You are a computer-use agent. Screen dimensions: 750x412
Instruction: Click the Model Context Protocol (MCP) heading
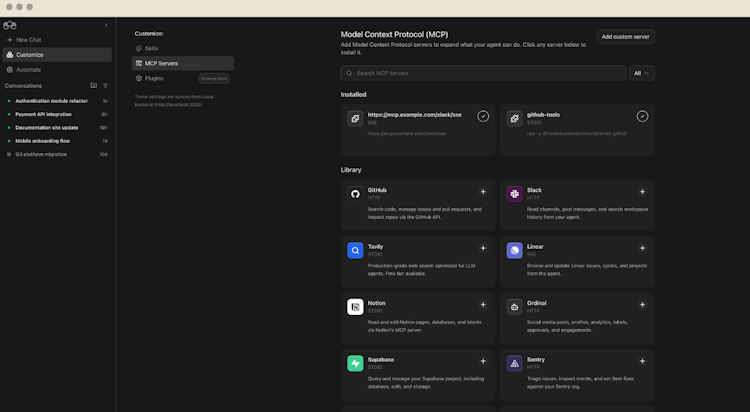(394, 34)
